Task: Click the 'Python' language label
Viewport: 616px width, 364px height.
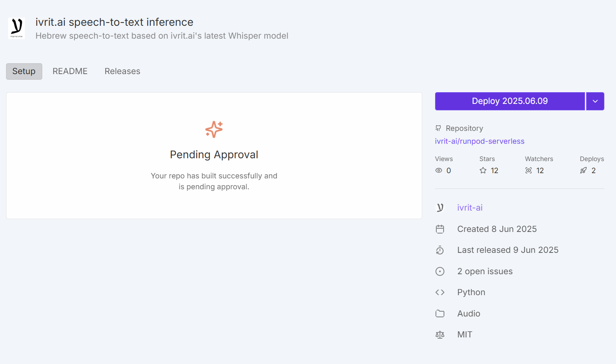Action: (471, 292)
